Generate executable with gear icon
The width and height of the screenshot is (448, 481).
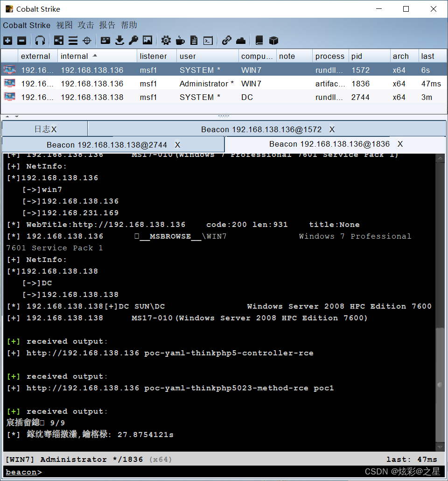coord(166,41)
